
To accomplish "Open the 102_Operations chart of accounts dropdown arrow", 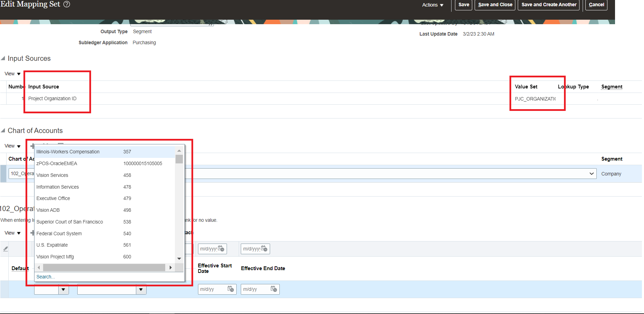I will click(591, 173).
